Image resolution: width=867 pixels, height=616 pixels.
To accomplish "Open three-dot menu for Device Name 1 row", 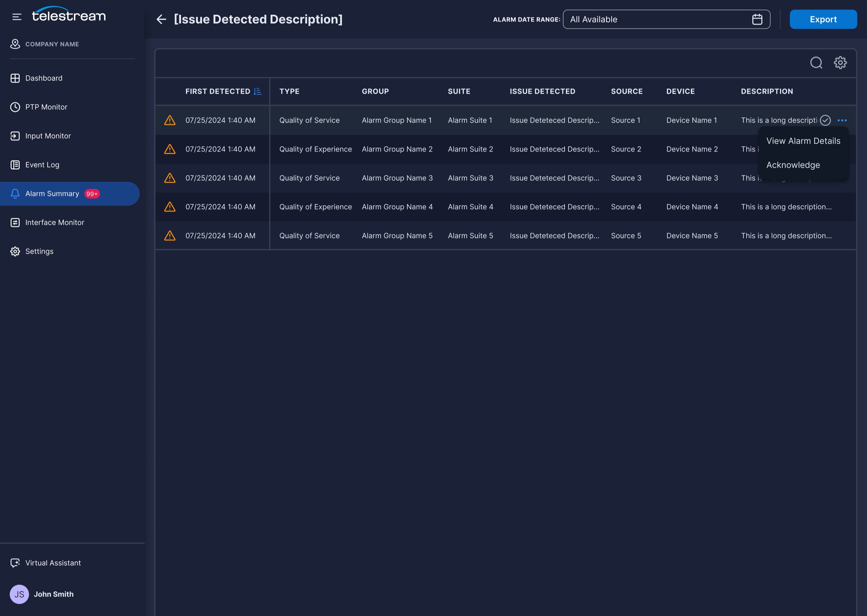I will (842, 120).
